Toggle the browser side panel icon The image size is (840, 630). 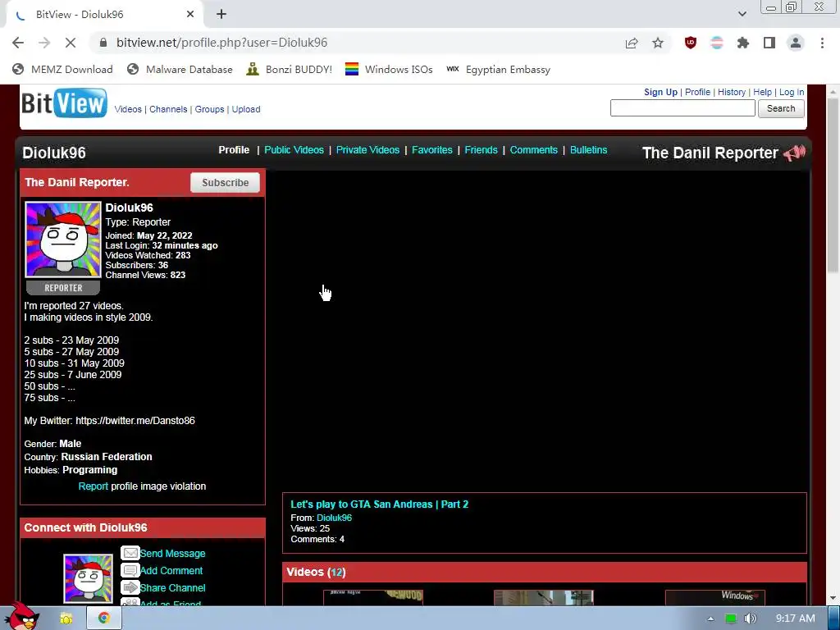(x=769, y=43)
